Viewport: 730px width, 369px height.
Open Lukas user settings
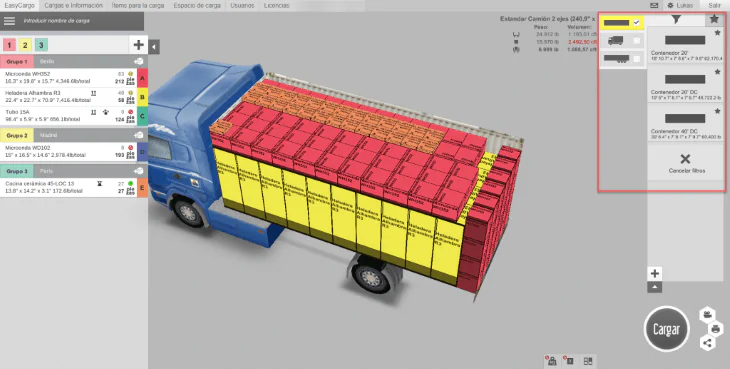[680, 6]
